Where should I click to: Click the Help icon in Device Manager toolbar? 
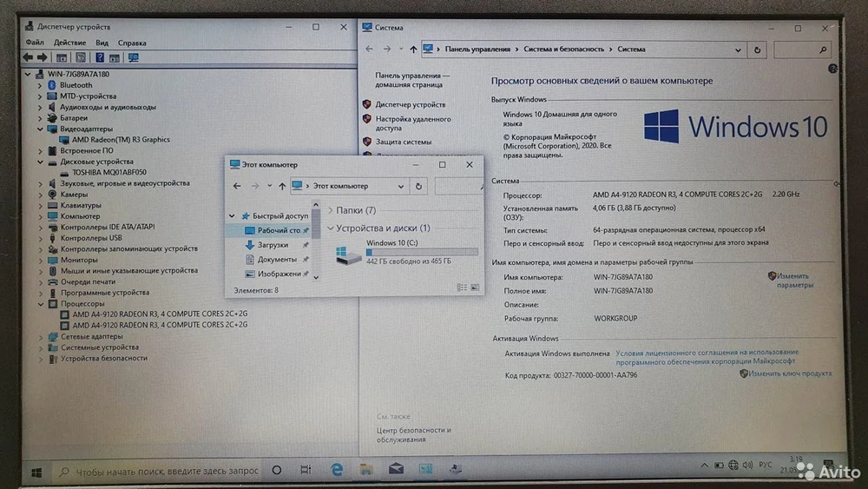[x=100, y=57]
